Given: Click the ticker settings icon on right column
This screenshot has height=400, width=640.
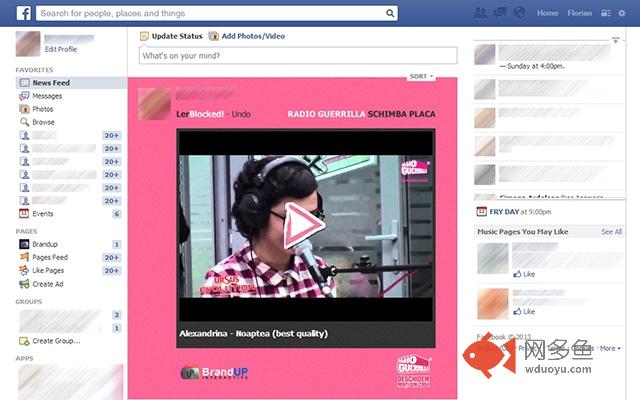Looking at the screenshot, I should (x=616, y=40).
